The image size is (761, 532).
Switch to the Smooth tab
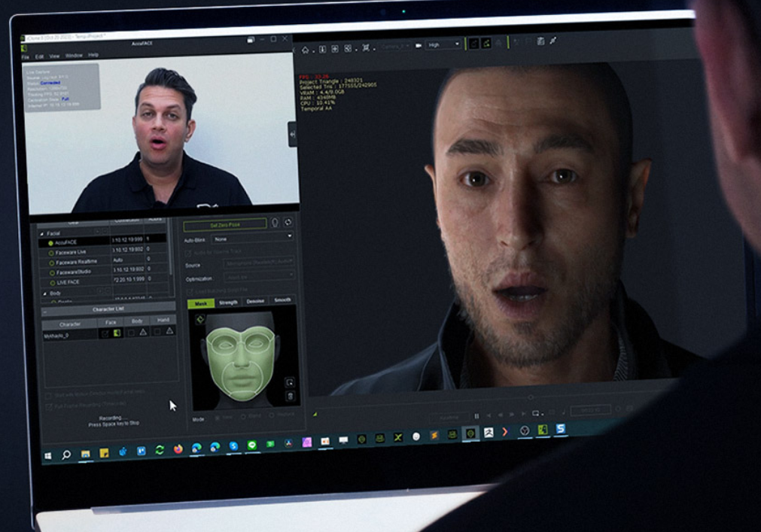(x=282, y=299)
